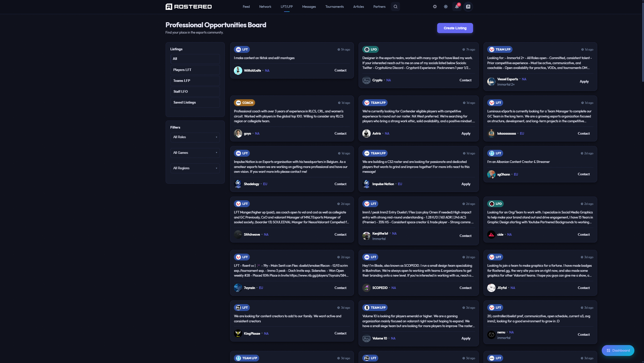Click Crypto's placeholder avatar image

coord(366,80)
